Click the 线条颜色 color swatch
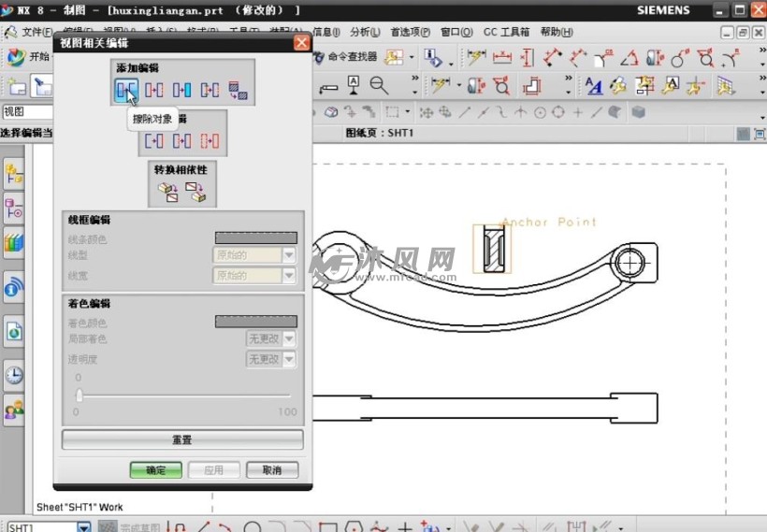Screen dimensions: 767x532 (256, 238)
